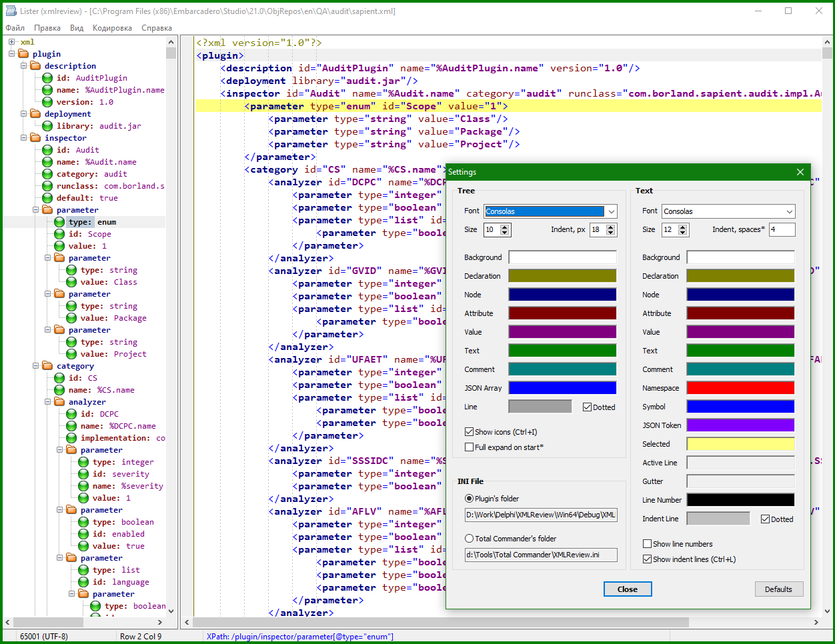Click the Defaults button
835x644 pixels.
[778, 589]
